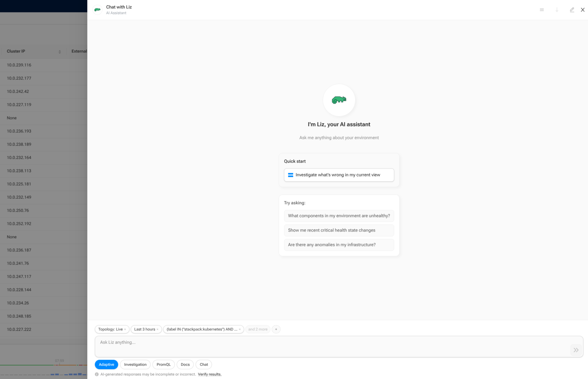
Task: Switch to PromQL mode
Action: (x=163, y=365)
